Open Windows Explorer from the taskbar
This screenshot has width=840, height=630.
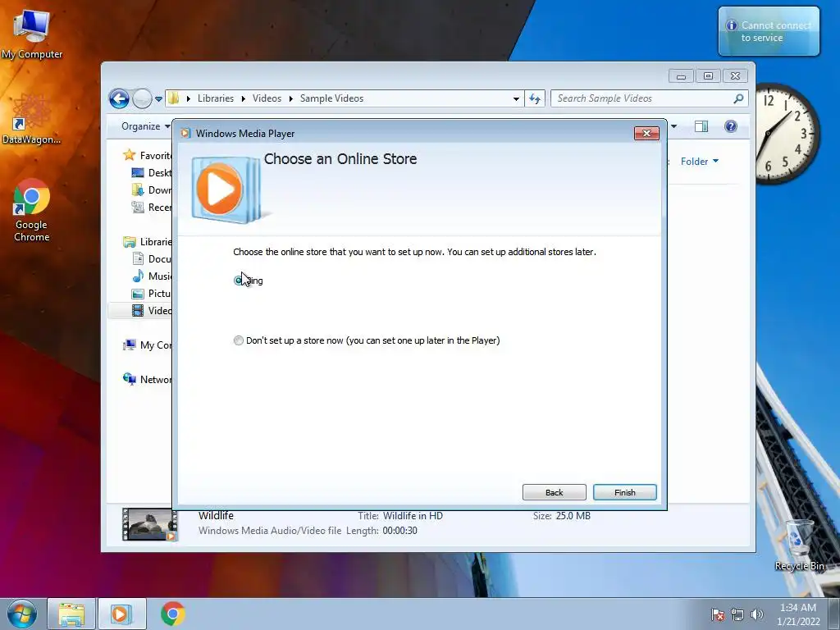[x=71, y=614]
